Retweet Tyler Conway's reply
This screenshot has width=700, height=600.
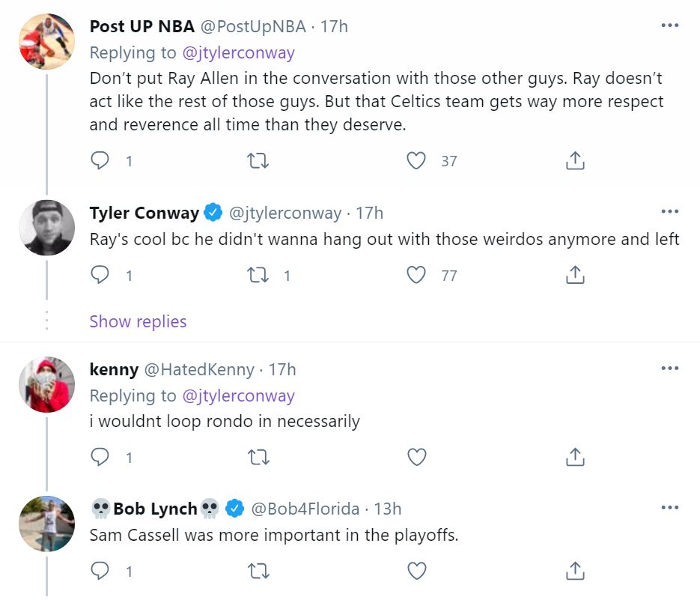click(258, 276)
